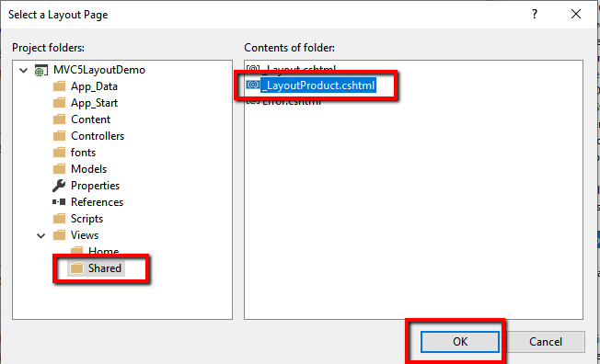Click the Properties wrench icon

click(59, 186)
